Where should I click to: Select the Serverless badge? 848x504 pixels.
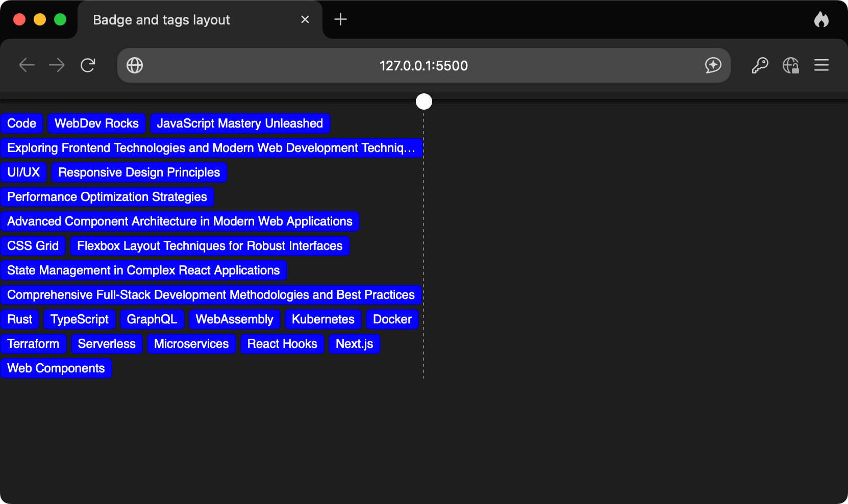point(107,344)
